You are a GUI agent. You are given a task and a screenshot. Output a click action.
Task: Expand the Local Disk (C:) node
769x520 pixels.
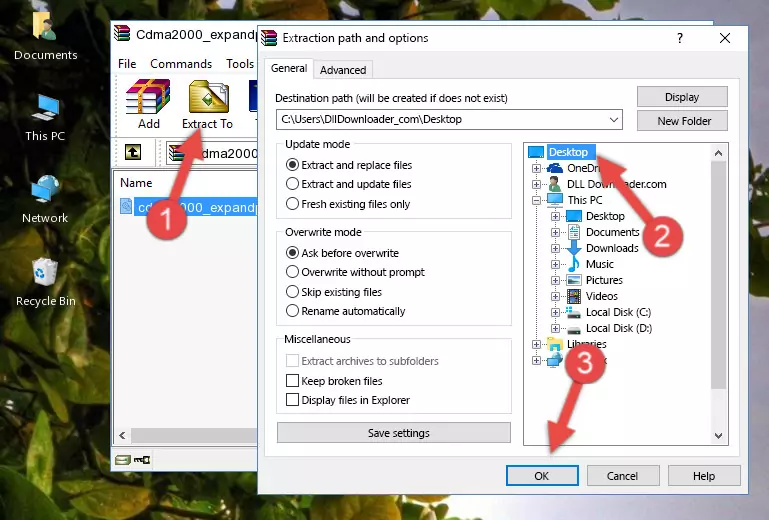(x=555, y=312)
